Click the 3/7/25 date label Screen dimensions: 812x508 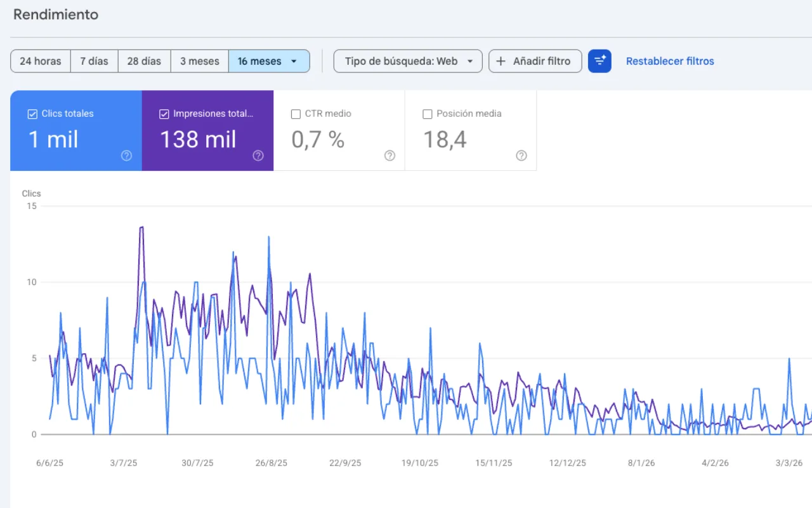coord(124,463)
